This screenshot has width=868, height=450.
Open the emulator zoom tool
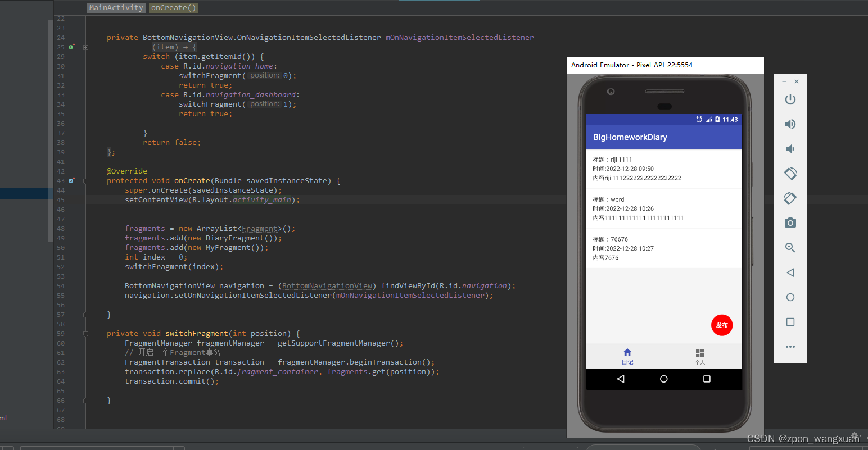tap(790, 247)
